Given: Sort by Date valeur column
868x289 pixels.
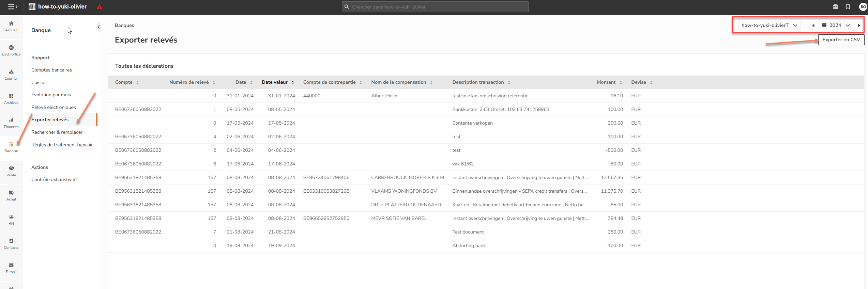Looking at the screenshot, I should click(x=278, y=82).
